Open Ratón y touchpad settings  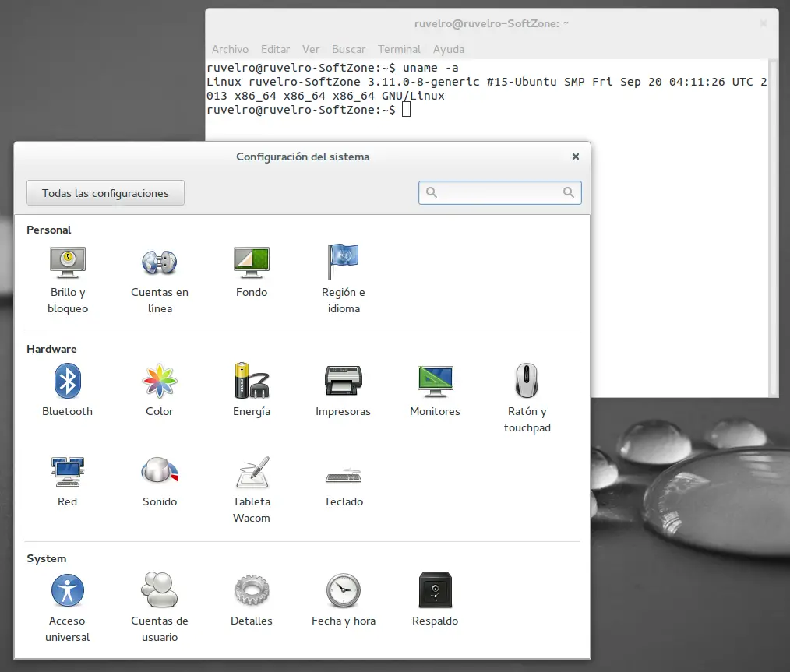[527, 398]
